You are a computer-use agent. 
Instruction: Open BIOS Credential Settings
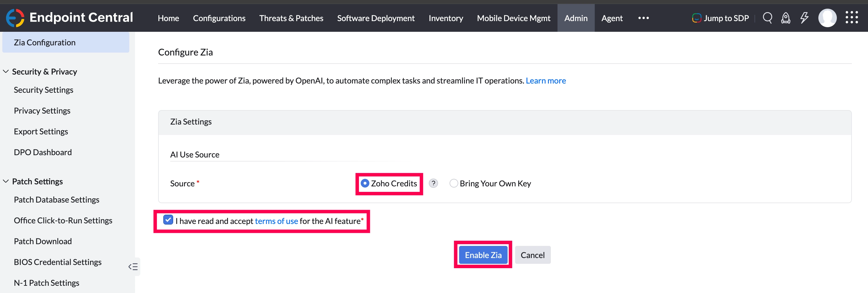coord(58,262)
